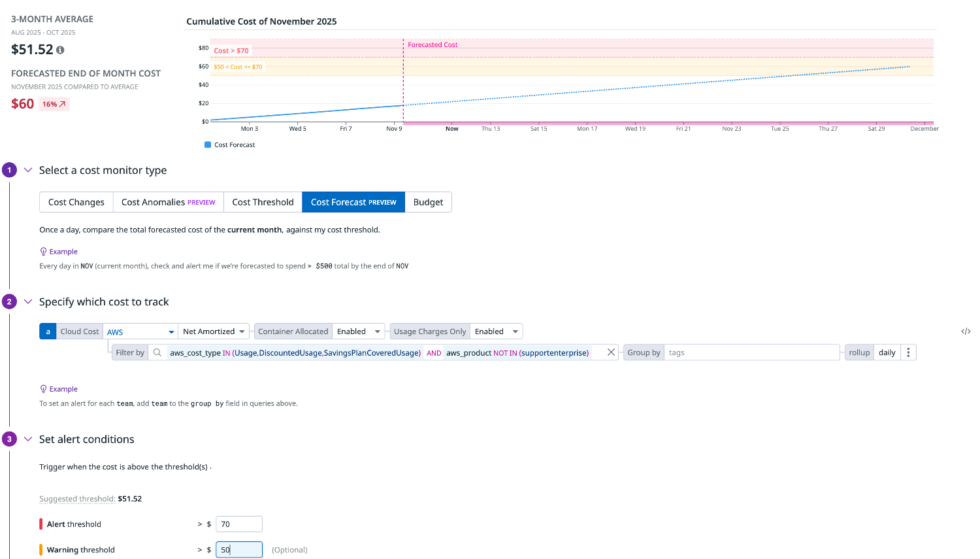Click the search magnifier icon in filter
The width and height of the screenshot is (980, 559).
tap(157, 352)
